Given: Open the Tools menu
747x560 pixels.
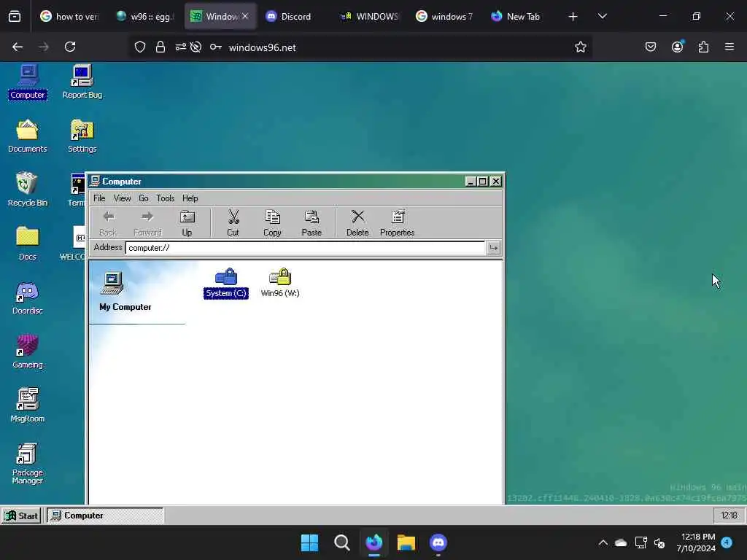Looking at the screenshot, I should [166, 198].
